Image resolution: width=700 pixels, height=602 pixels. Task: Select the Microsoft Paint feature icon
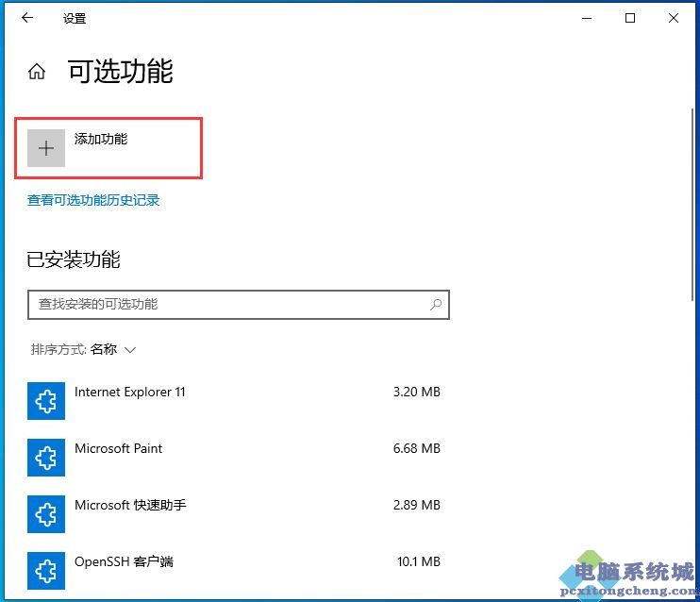point(46,458)
